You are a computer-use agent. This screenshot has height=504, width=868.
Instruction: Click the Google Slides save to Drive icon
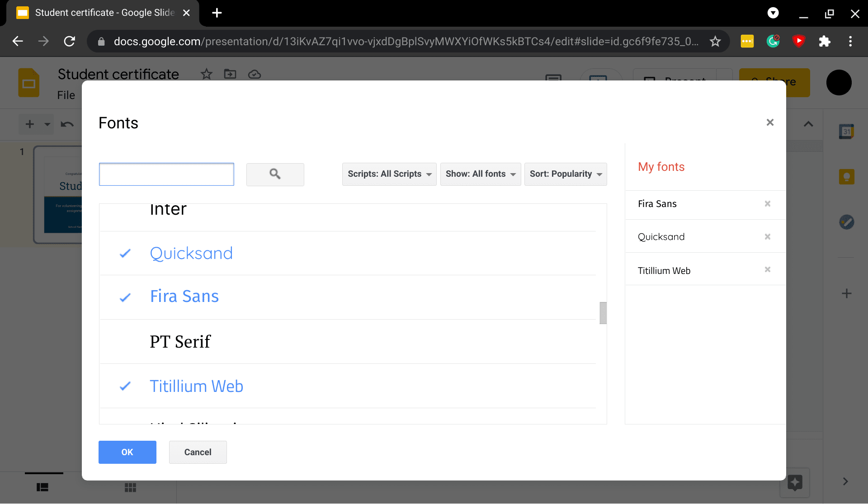(255, 74)
